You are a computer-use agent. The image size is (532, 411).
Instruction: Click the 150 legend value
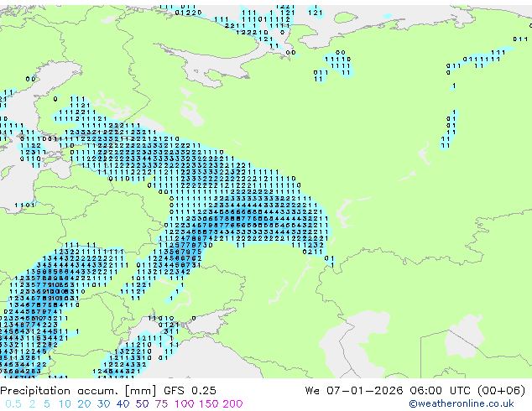coord(209,404)
